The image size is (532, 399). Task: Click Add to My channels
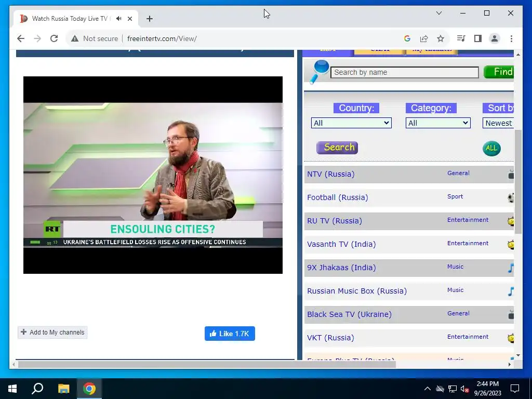pos(52,332)
